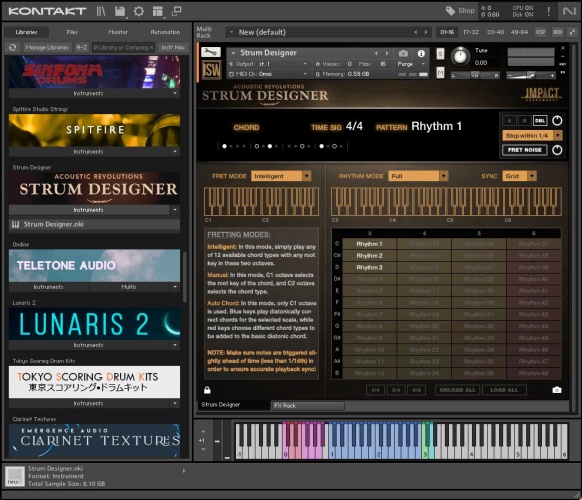Open the Stop within 1/4 dropdown
The image size is (582, 500).
pyautogui.click(x=532, y=135)
